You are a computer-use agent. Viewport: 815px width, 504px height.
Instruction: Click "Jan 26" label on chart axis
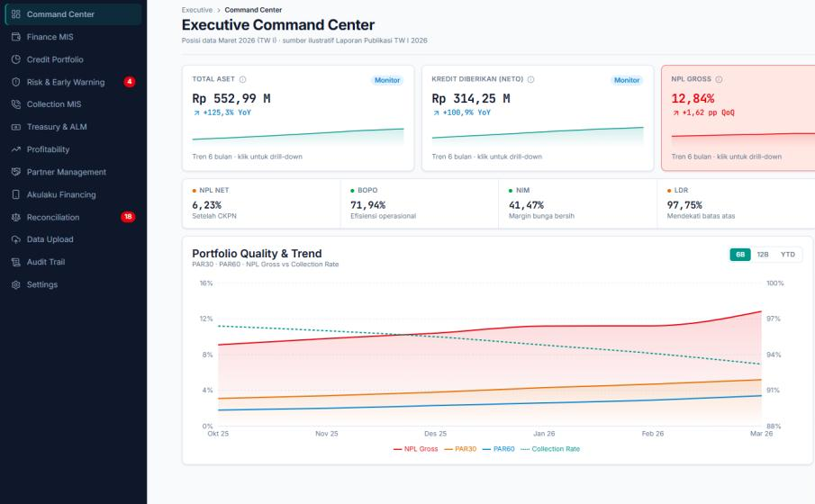pyautogui.click(x=544, y=433)
